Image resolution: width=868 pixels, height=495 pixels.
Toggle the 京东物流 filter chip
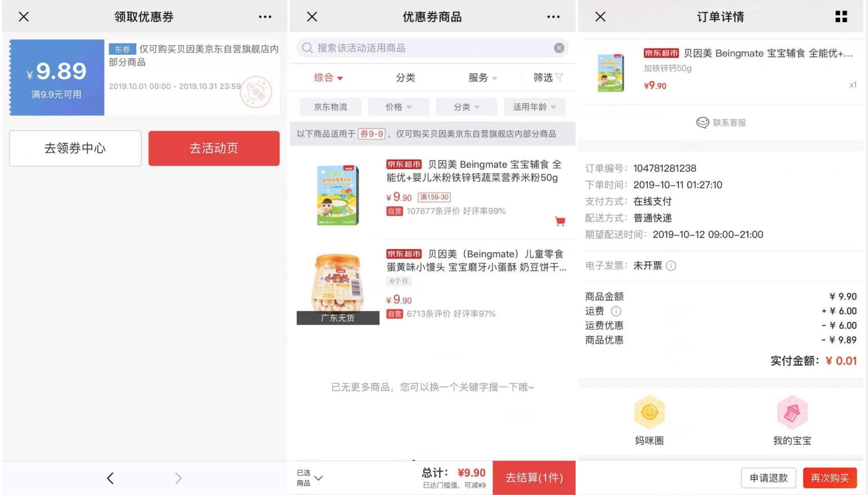click(x=331, y=107)
